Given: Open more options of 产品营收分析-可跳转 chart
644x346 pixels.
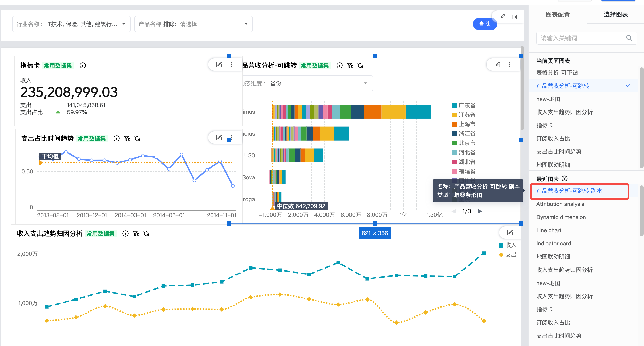Looking at the screenshot, I should pyautogui.click(x=510, y=64).
